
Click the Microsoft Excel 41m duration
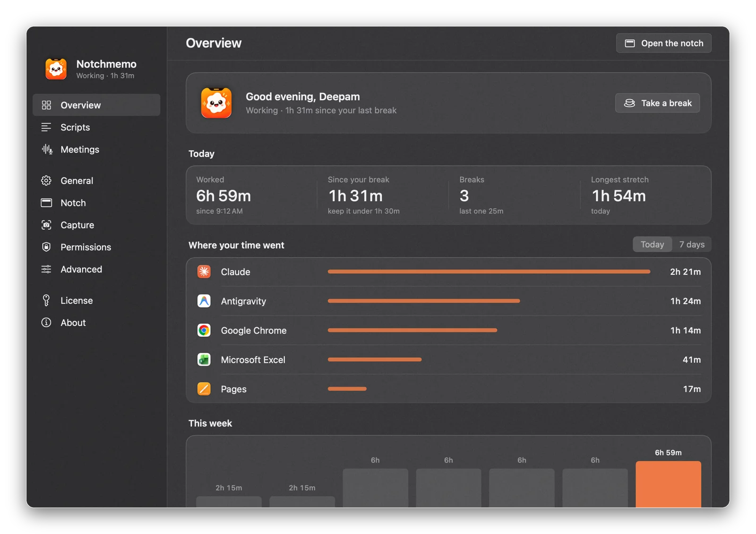pyautogui.click(x=692, y=359)
